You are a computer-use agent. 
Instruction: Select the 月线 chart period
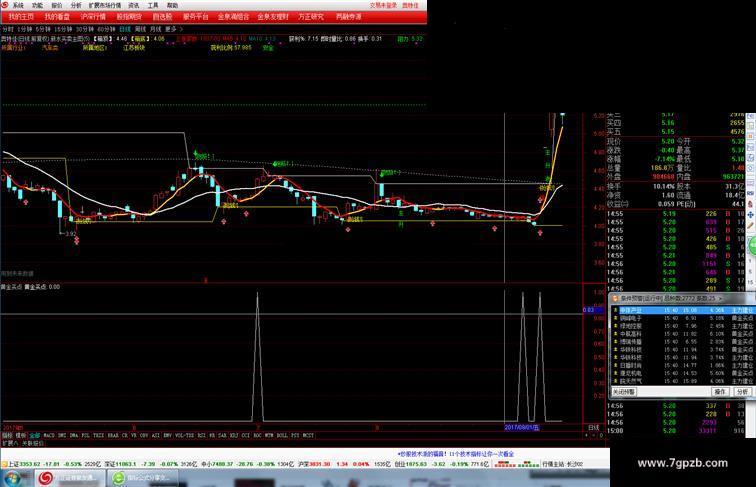pyautogui.click(x=155, y=29)
